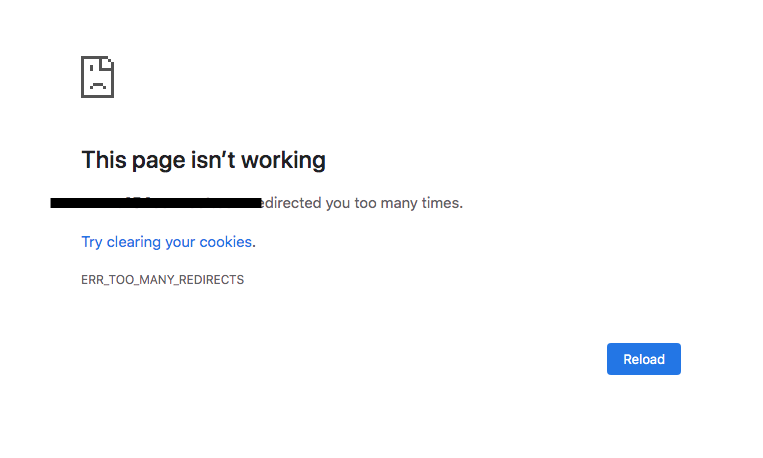763x458 pixels.
Task: Click the sad face page icon
Action: [x=97, y=77]
